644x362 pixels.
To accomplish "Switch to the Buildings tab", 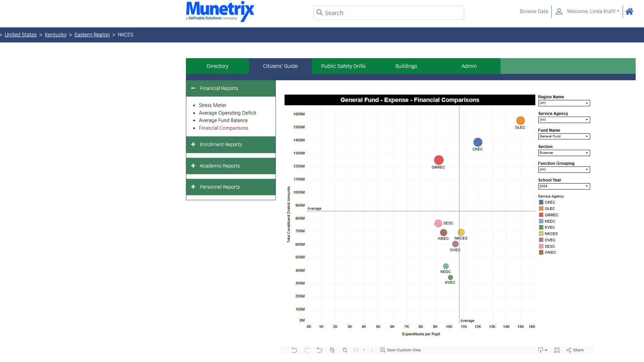I will pos(406,66).
